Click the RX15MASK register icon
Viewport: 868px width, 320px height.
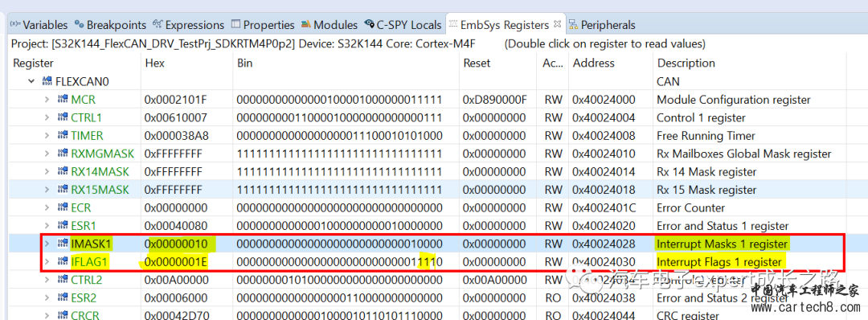[63, 190]
